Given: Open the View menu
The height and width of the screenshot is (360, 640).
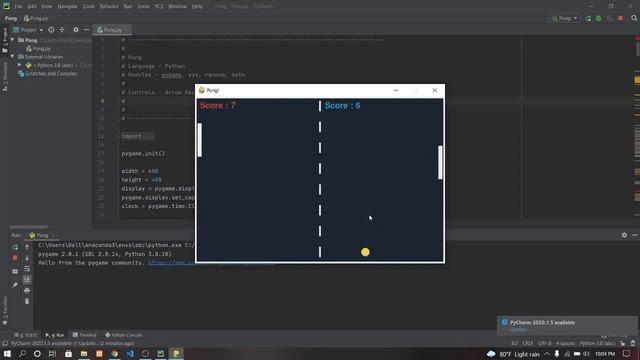Looking at the screenshot, I should [47, 7].
